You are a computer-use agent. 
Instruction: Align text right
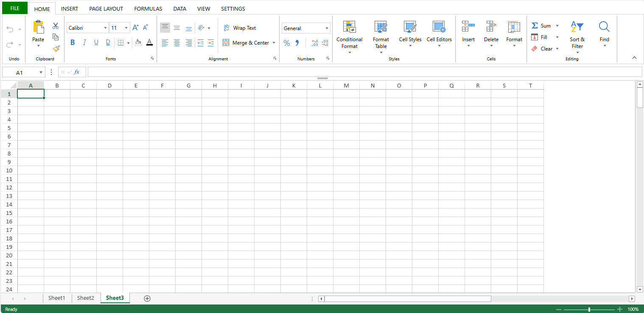tap(189, 43)
